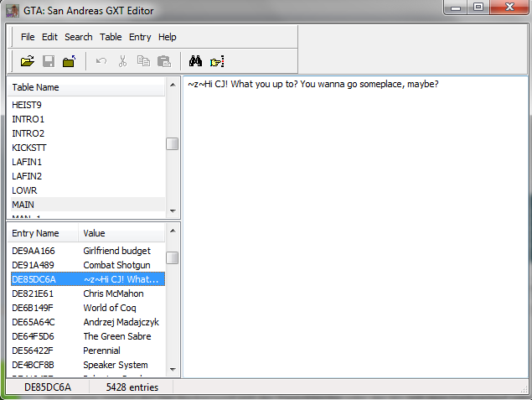This screenshot has height=400, width=532.
Task: Click the Chris McMahon value
Action: (113, 294)
